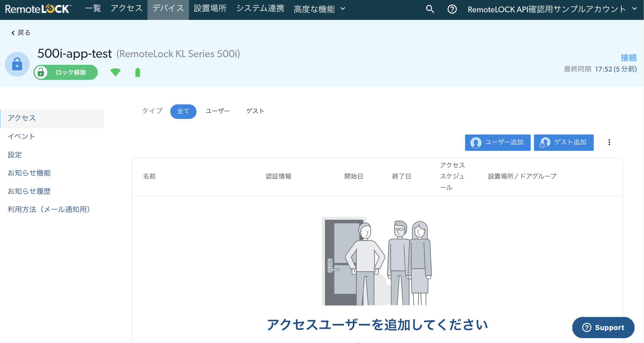Open the アクセス top nav item

point(127,9)
